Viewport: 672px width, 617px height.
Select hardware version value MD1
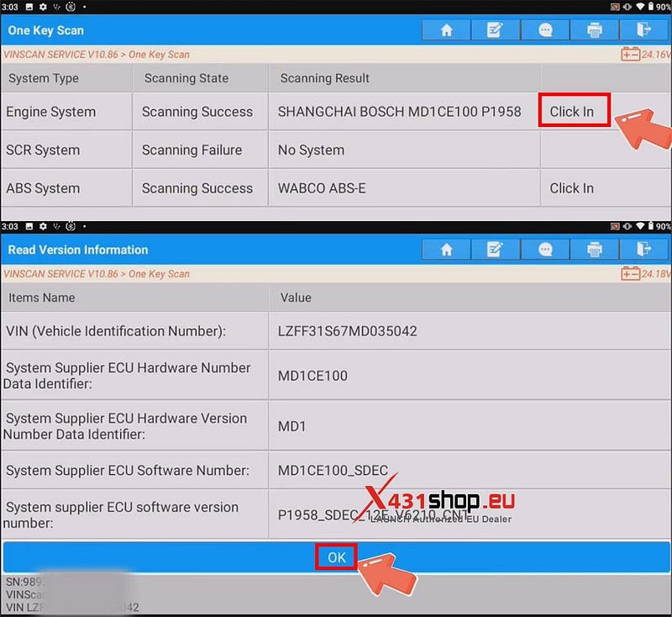click(291, 426)
